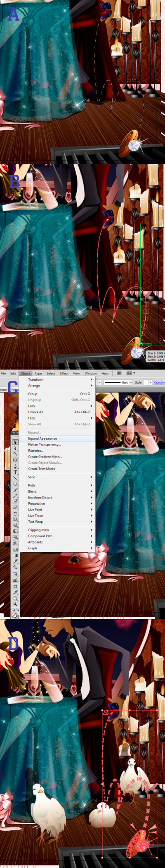Expand the Envelope Distort submenu

(57, 497)
